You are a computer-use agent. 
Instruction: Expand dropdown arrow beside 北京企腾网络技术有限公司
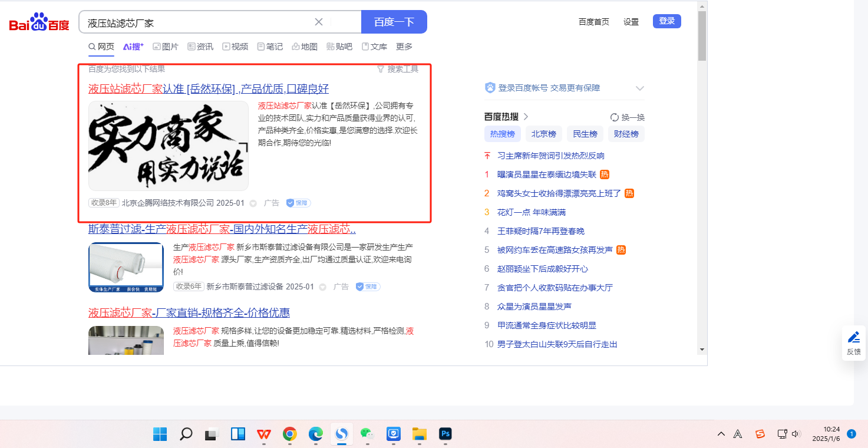(x=253, y=203)
